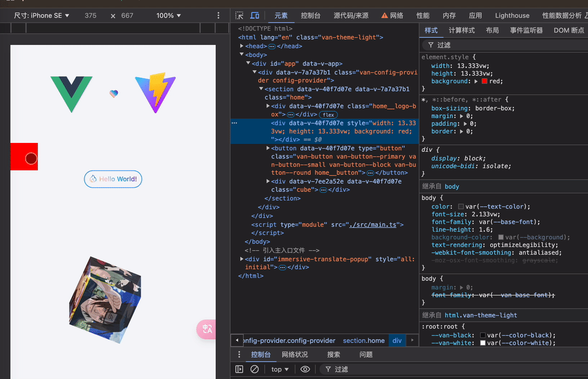The width and height of the screenshot is (588, 379).
Task: Activate the inspect element picker icon
Action: pyautogui.click(x=239, y=15)
